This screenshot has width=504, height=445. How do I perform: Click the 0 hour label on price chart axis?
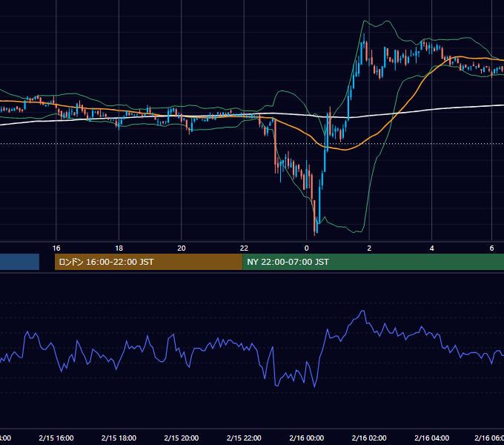point(306,248)
